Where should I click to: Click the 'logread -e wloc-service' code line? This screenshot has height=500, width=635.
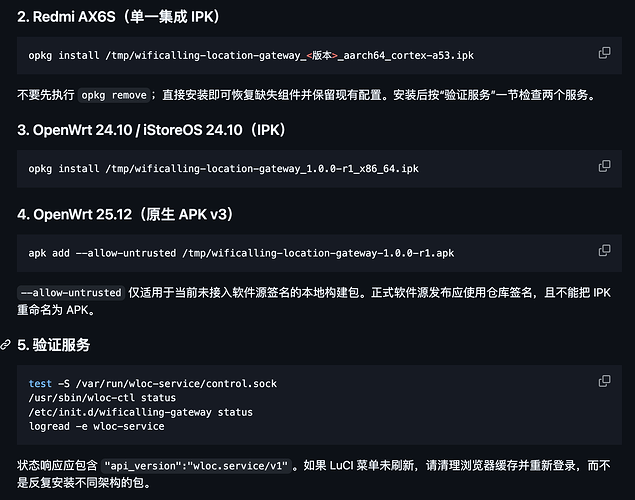click(x=96, y=426)
